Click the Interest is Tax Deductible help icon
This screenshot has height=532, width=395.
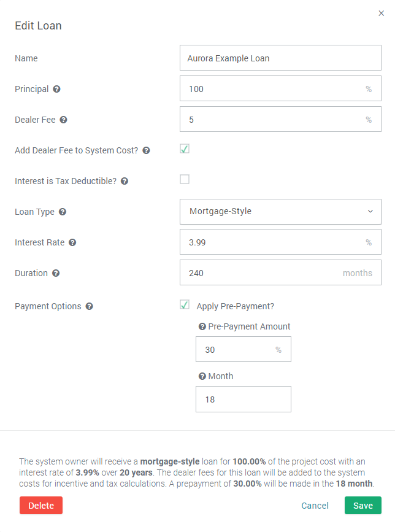tap(125, 181)
